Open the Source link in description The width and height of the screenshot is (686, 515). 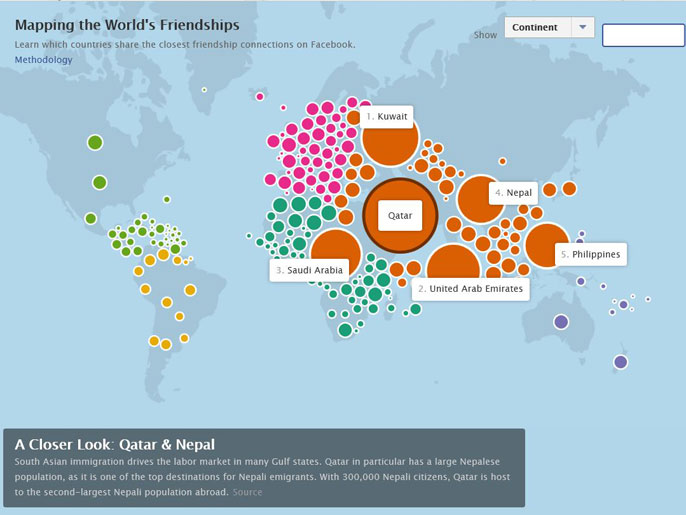click(x=247, y=492)
